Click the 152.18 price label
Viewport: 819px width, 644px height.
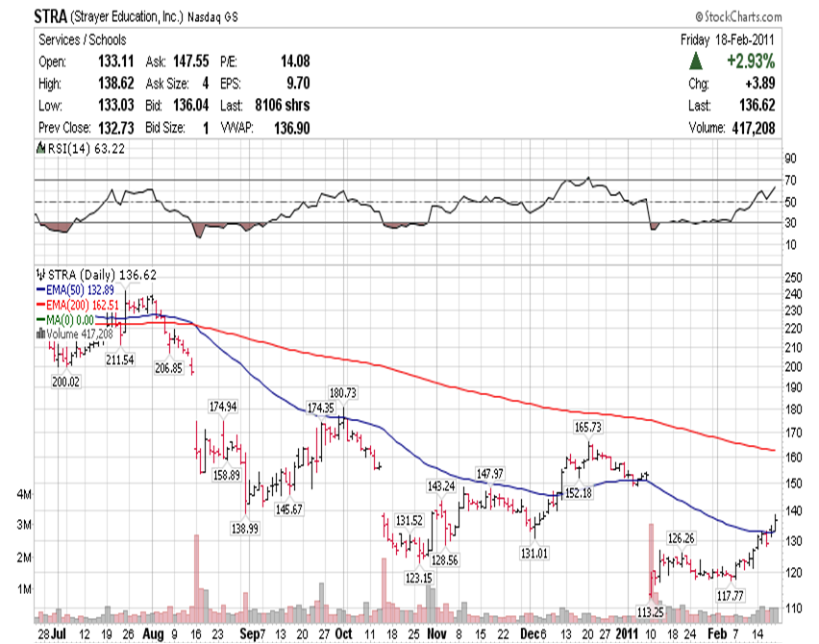(x=579, y=492)
